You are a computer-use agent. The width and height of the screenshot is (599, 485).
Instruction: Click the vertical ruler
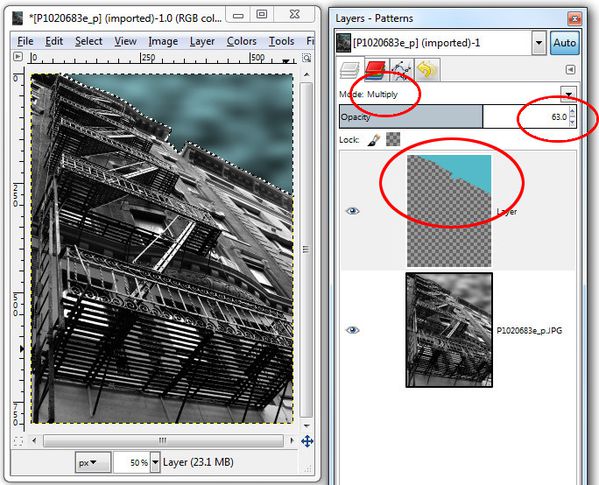(x=18, y=248)
